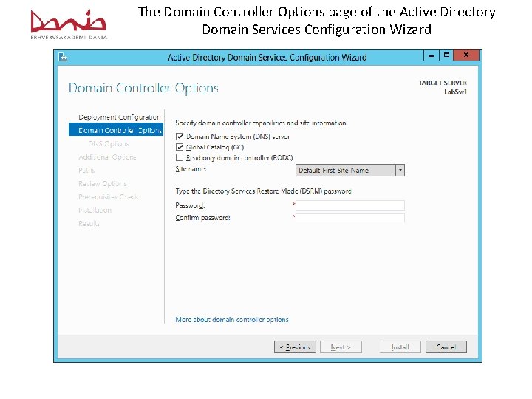Open the Results step
This screenshot has width=532, height=399.
pyautogui.click(x=89, y=224)
